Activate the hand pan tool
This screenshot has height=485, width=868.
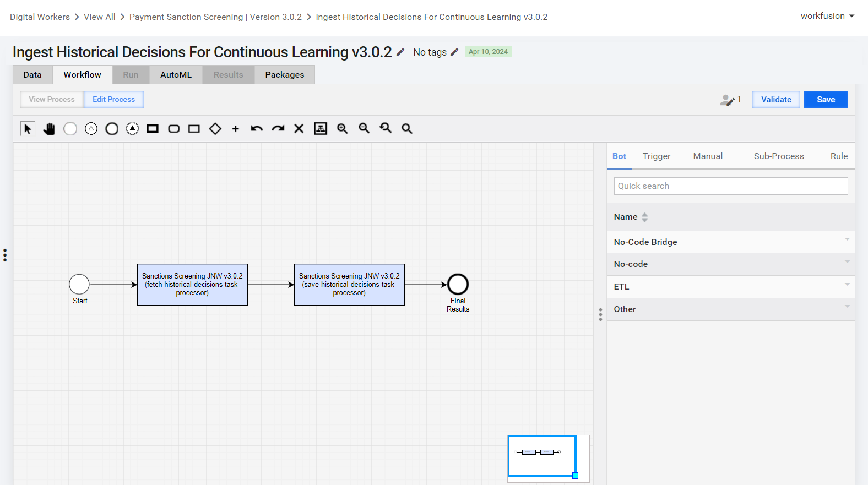49,128
